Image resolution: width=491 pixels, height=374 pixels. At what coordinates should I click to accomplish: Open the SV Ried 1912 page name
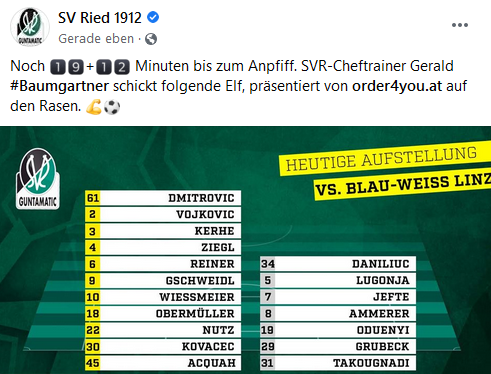pos(100,18)
